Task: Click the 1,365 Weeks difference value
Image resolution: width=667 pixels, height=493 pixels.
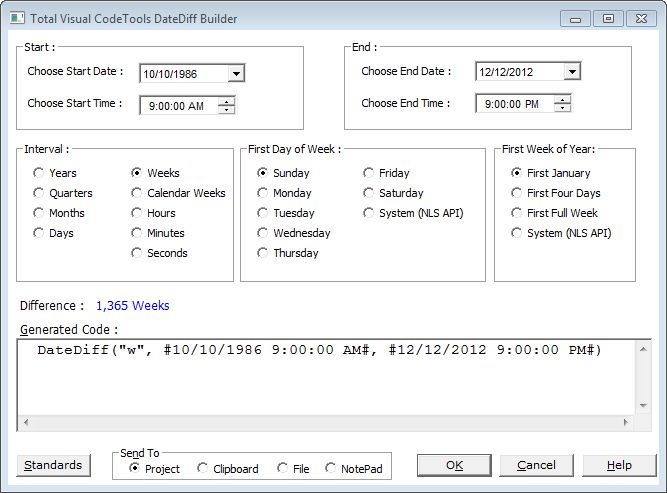Action: 133,306
